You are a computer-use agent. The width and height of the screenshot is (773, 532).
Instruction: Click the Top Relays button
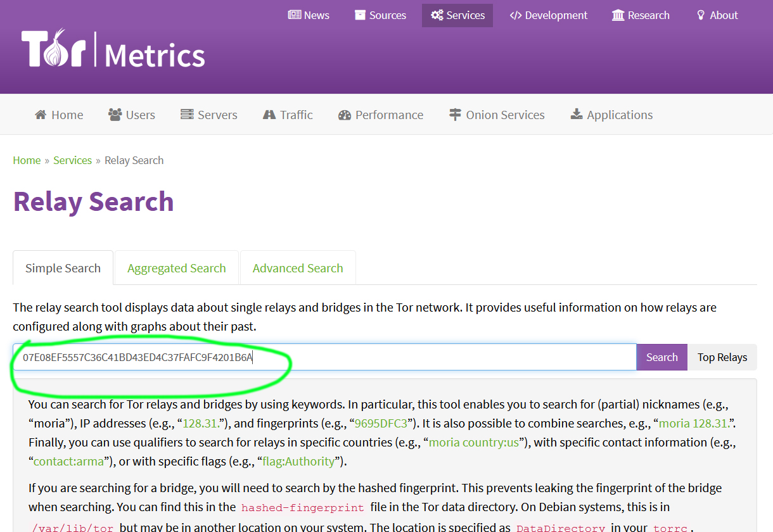(722, 357)
